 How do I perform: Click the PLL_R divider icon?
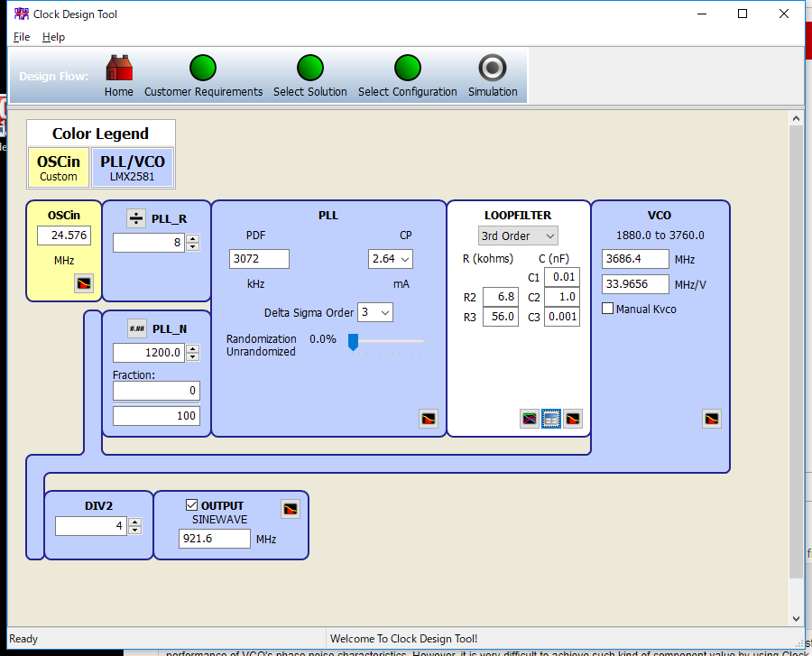(x=135, y=218)
